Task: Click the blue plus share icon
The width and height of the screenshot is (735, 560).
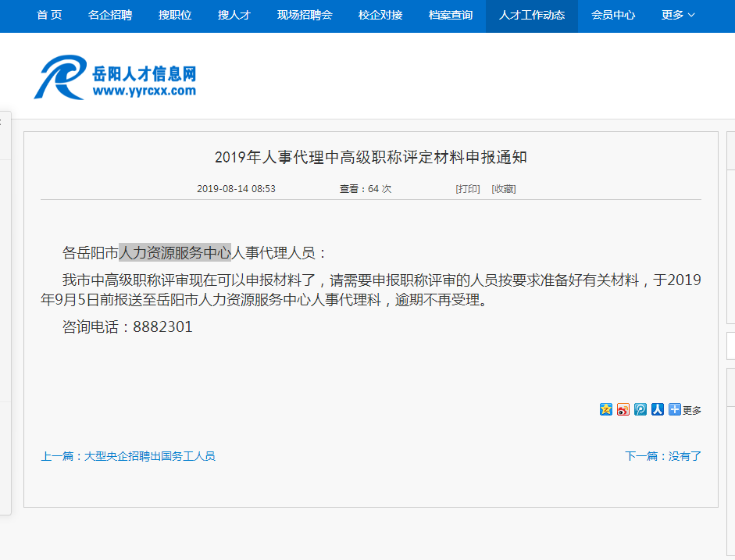Action: [674, 409]
